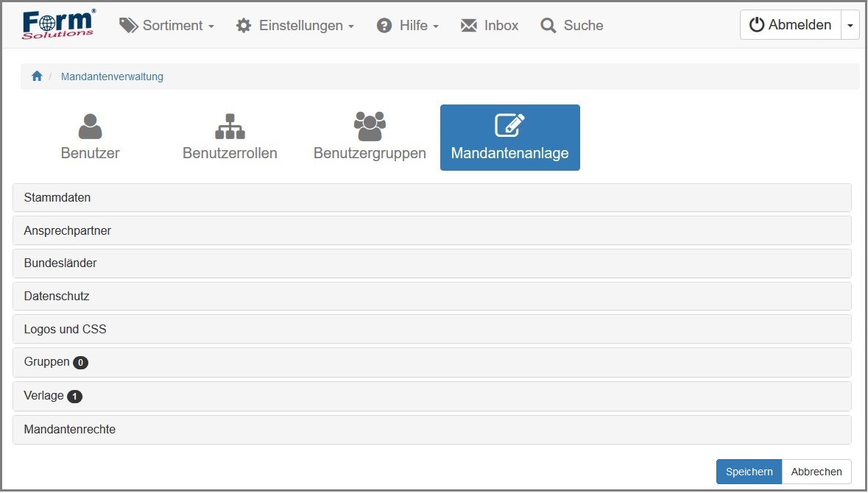The image size is (868, 493).
Task: Switch to the Benutzer tab
Action: tap(91, 138)
